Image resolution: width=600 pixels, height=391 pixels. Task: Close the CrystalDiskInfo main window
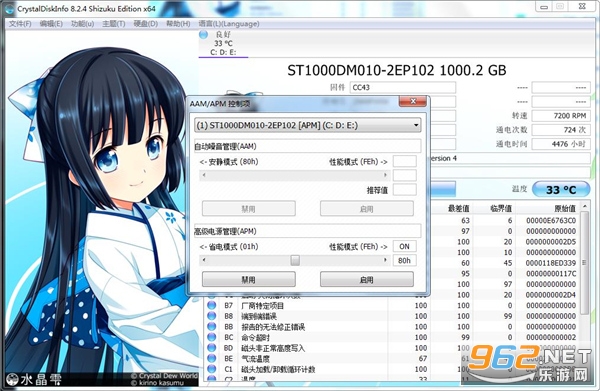click(x=582, y=7)
